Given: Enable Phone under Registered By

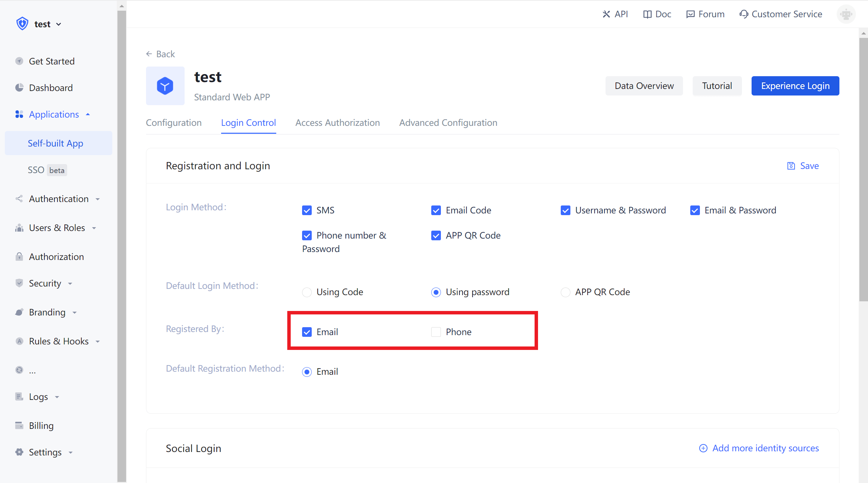Looking at the screenshot, I should pyautogui.click(x=436, y=332).
